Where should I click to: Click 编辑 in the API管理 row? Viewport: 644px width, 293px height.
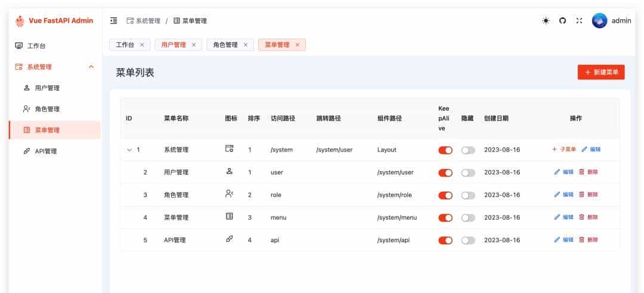point(564,239)
